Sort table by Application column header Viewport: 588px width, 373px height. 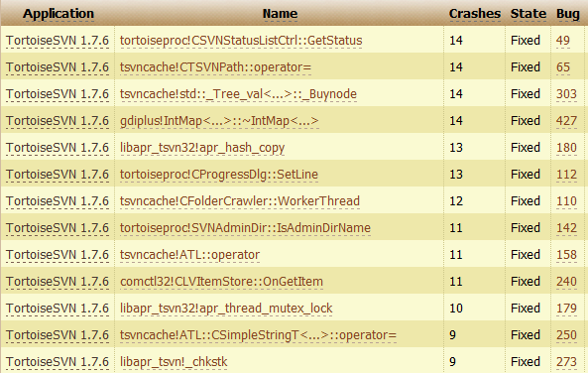59,14
